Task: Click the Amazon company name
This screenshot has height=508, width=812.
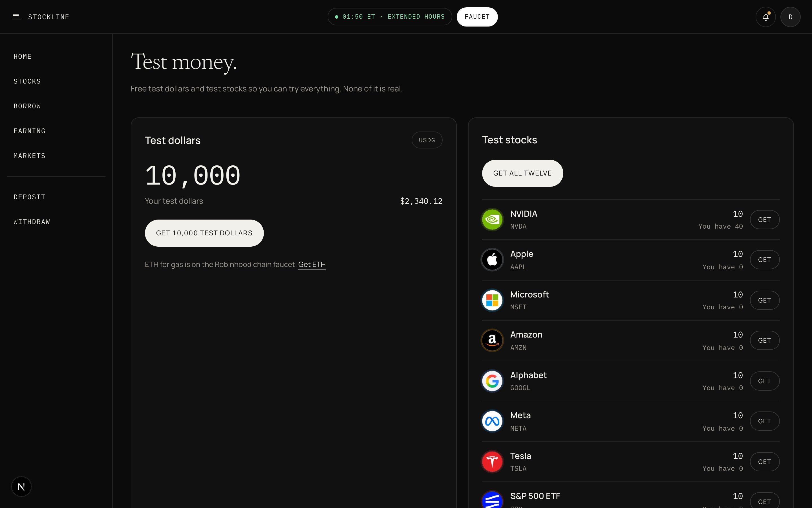Action: click(526, 335)
